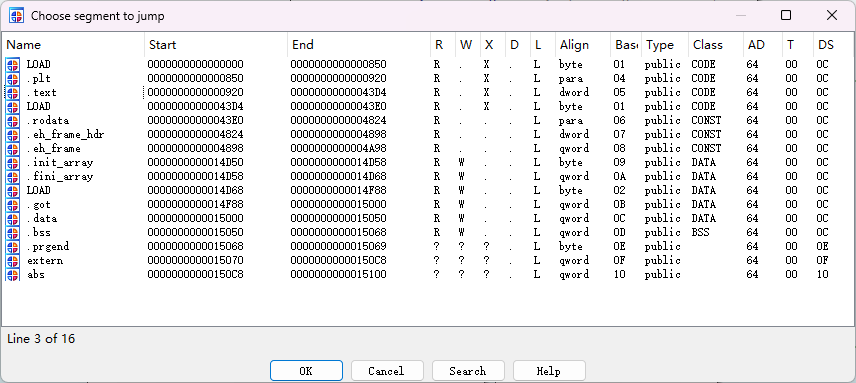
Task: Click the segment icon beside .eh_frame_hdr
Action: click(x=13, y=135)
